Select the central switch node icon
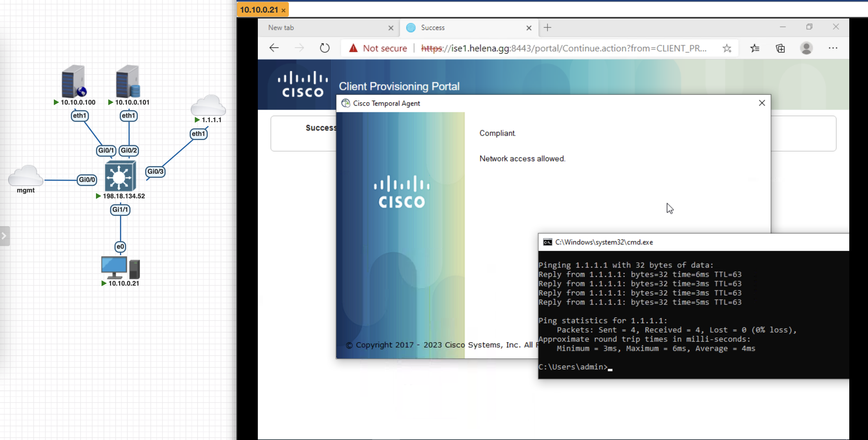 [120, 176]
